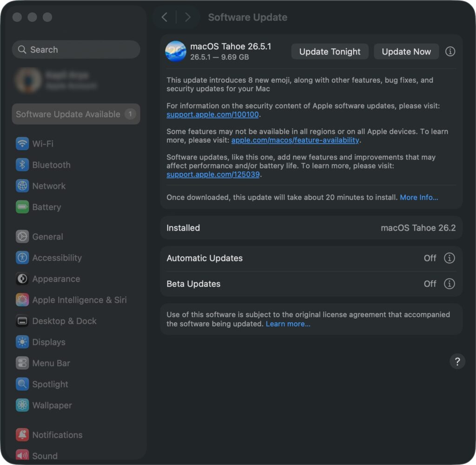Click the yellow minimize window button

coord(32,17)
